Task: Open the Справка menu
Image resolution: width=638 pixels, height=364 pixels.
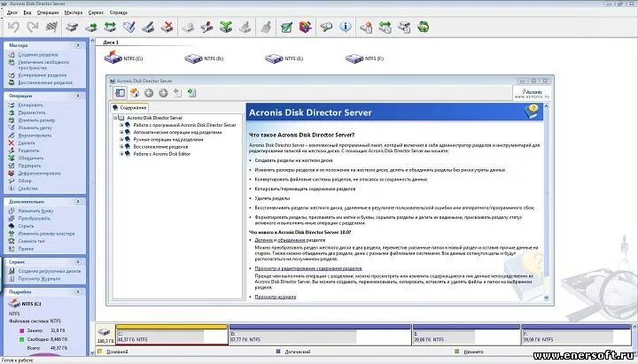Action: tap(119, 12)
